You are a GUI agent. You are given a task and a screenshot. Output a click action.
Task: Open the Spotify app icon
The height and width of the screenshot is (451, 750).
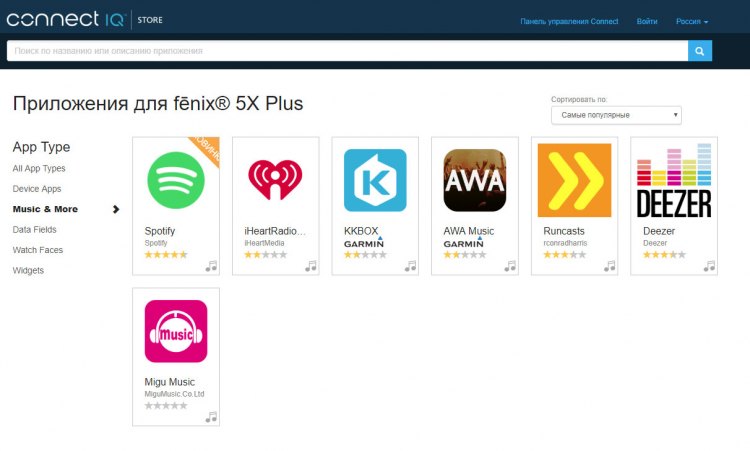tap(176, 180)
